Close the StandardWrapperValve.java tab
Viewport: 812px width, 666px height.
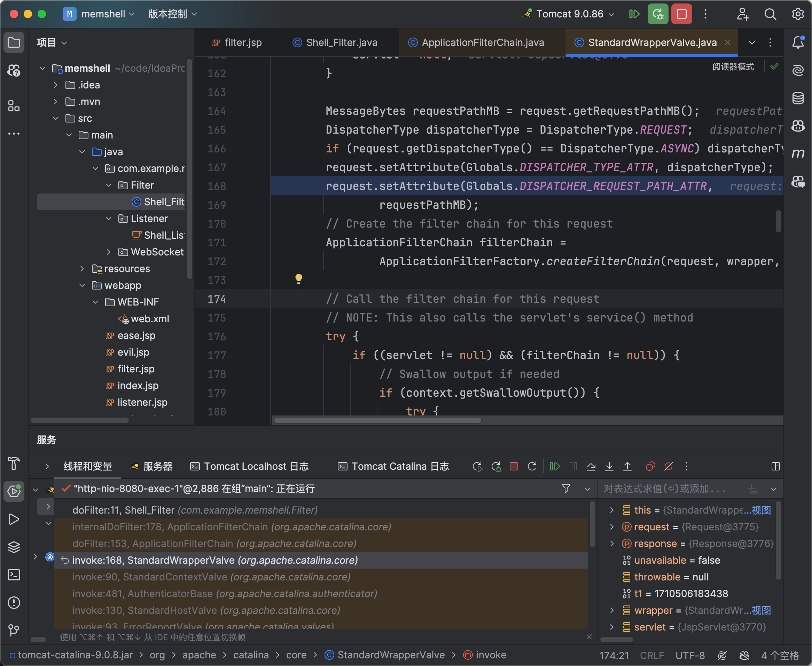coord(727,42)
